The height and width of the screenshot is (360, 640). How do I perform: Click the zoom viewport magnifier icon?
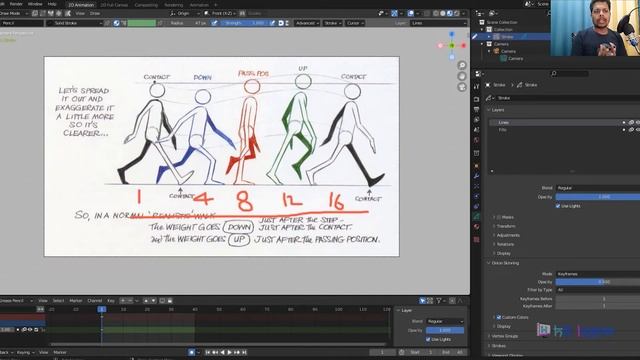462,65
